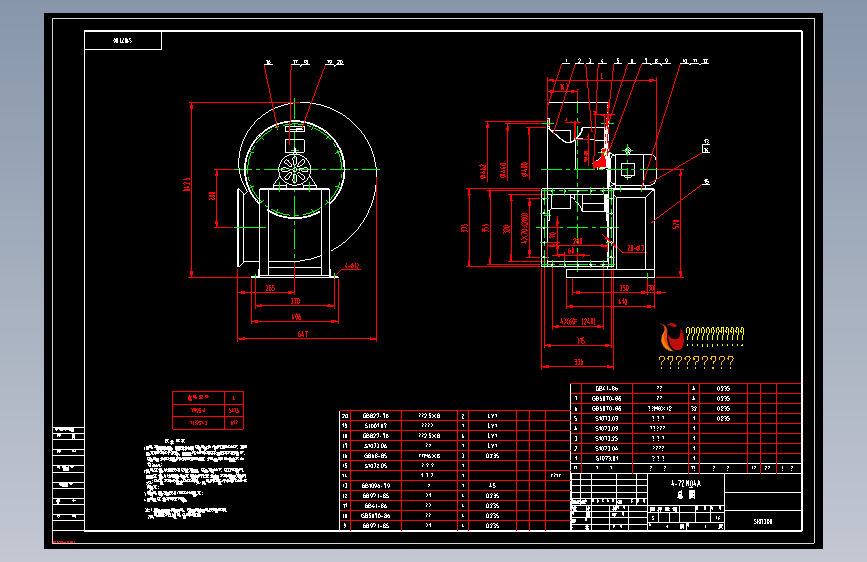Select the 4-72 NO4A drawing title text
The width and height of the screenshot is (867, 562).
click(x=686, y=483)
